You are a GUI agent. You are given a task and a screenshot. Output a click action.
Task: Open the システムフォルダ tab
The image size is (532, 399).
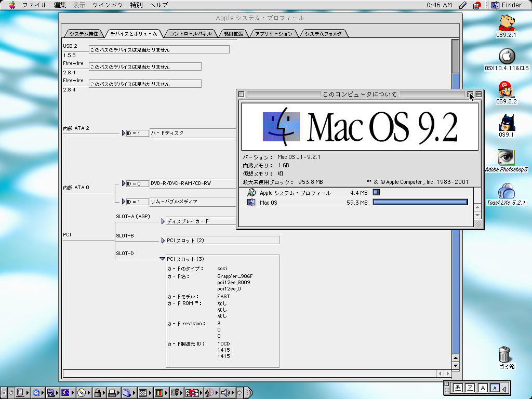coord(323,34)
